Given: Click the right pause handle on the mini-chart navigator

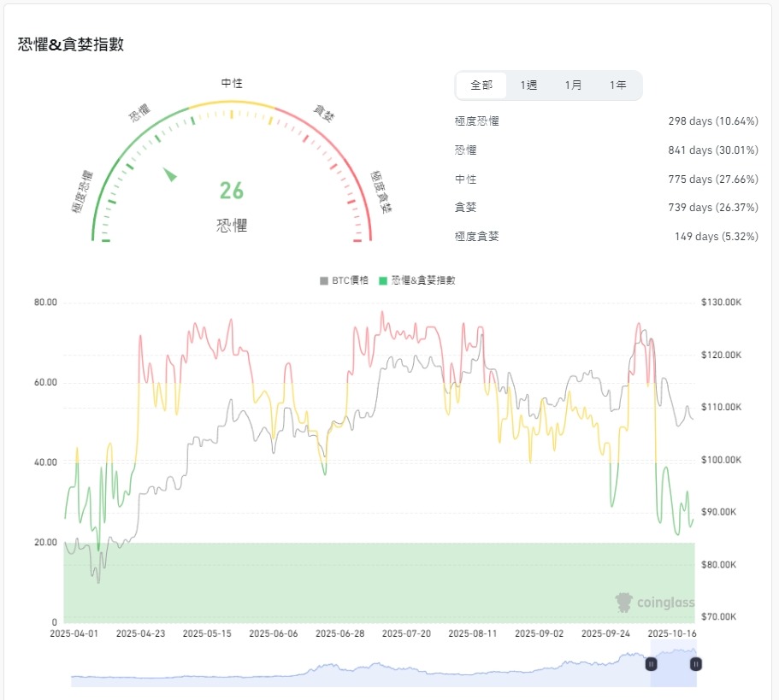Looking at the screenshot, I should 697,663.
